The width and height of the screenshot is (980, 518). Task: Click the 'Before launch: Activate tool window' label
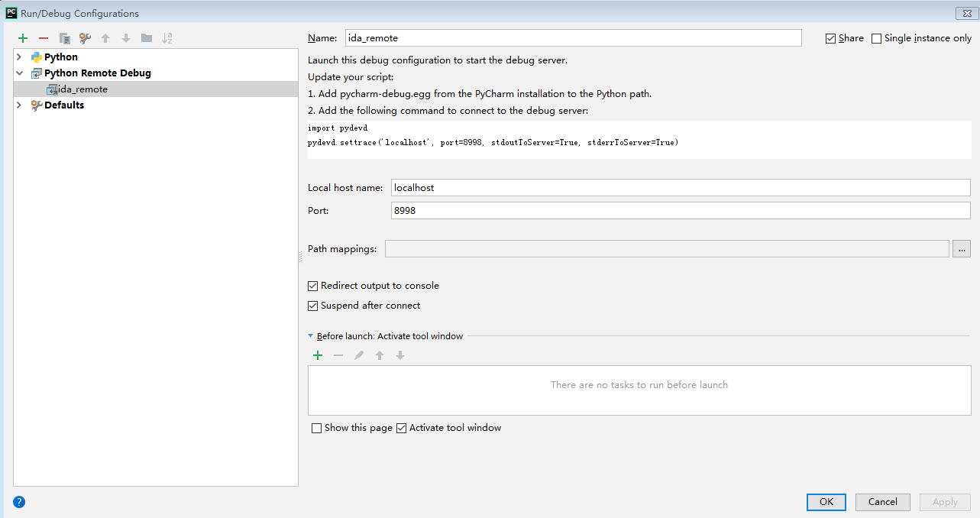coord(390,336)
